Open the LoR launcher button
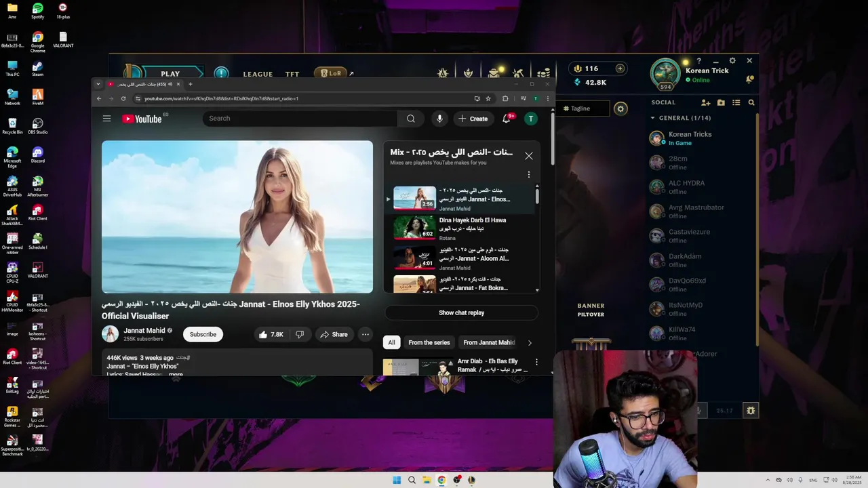Screen dimensions: 868x488 331,73
